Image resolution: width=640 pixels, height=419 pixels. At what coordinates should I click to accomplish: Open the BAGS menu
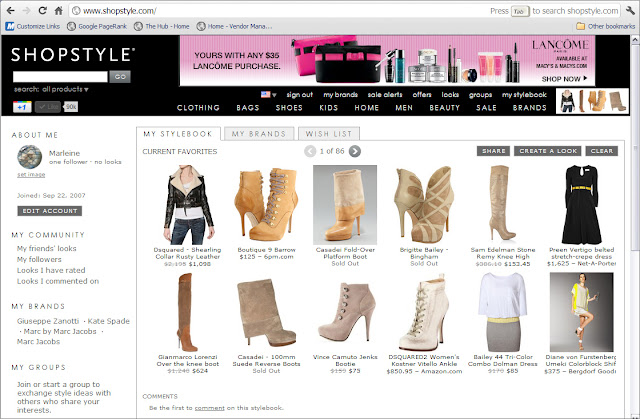(248, 108)
